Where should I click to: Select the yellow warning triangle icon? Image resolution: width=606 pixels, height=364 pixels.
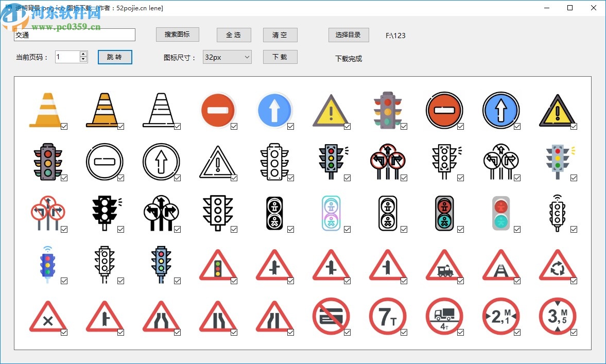pos(332,109)
